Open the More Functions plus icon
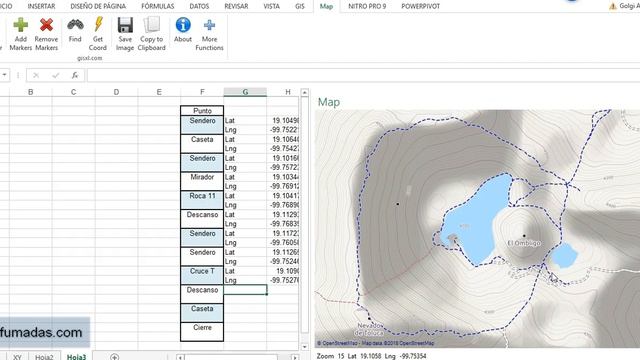This screenshot has width=640, height=360. (209, 25)
